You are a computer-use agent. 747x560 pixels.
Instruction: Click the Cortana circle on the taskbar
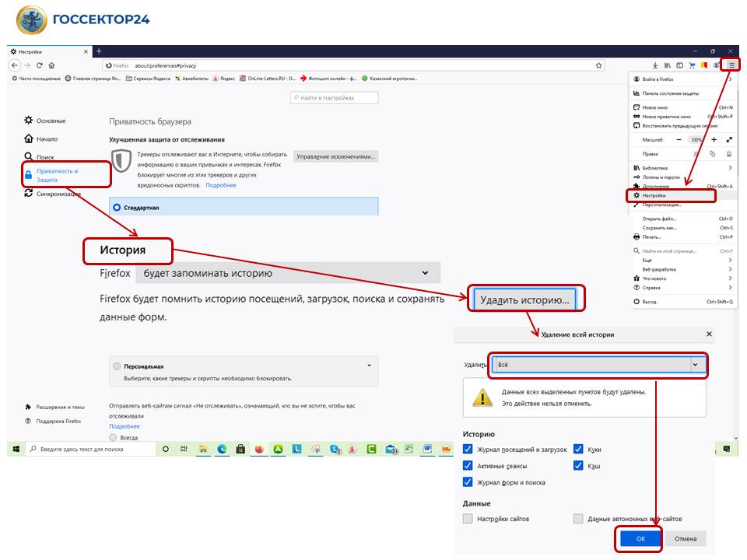pos(165,449)
